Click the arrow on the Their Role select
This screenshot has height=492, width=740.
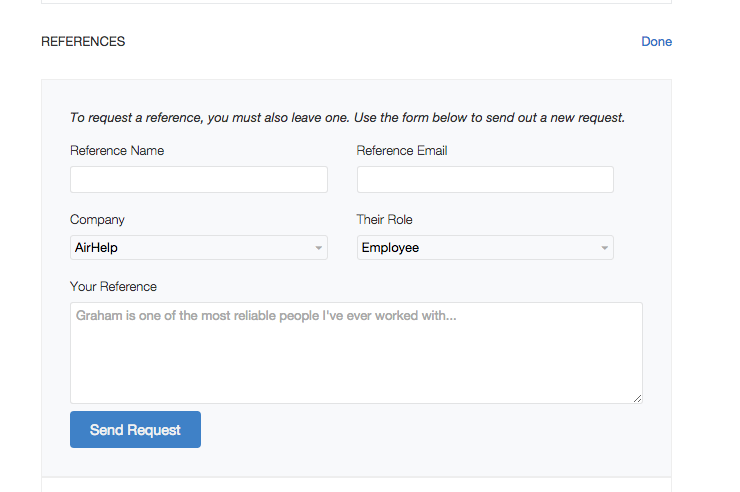point(604,248)
